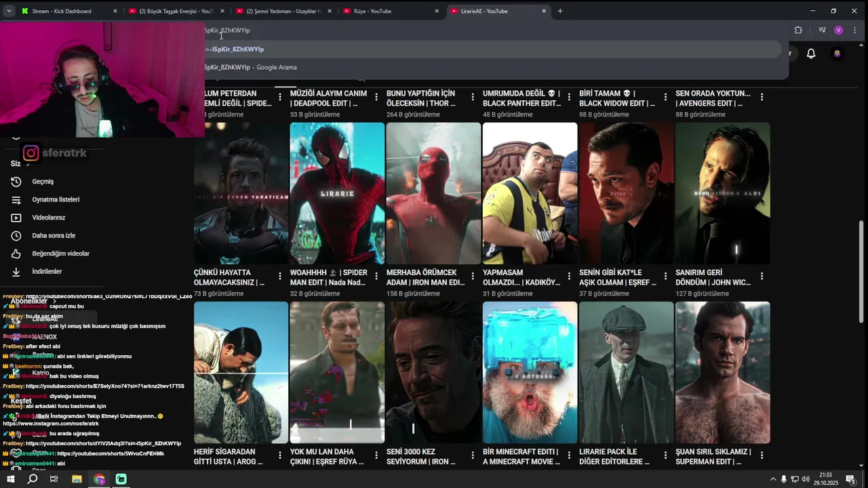Open options menu for Black Widow edit
The image size is (868, 488).
click(665, 98)
